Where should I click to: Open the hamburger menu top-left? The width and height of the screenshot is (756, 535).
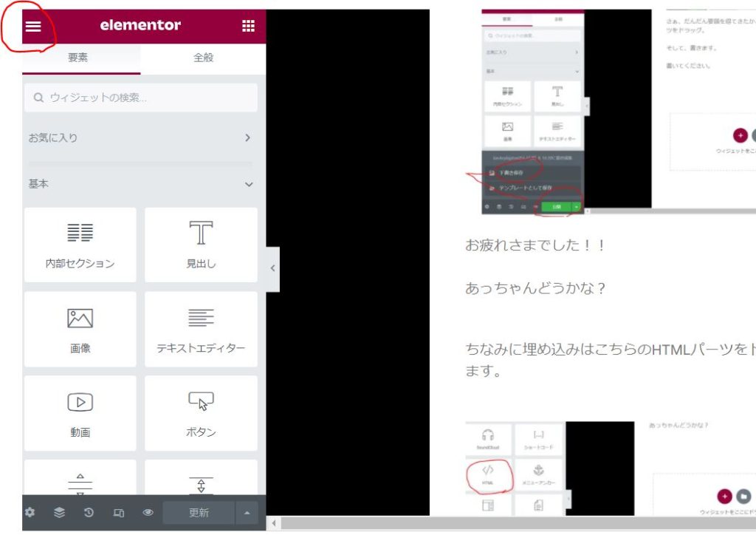click(32, 25)
